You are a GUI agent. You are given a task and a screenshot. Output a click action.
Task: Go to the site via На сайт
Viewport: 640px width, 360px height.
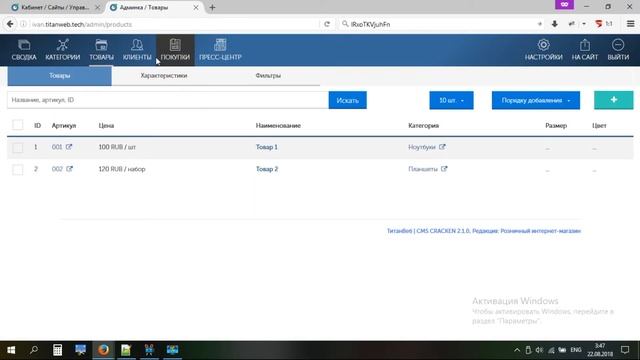pos(584,50)
